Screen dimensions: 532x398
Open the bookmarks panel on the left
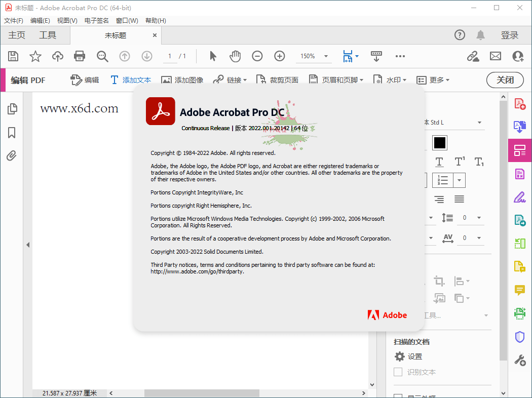(x=12, y=132)
